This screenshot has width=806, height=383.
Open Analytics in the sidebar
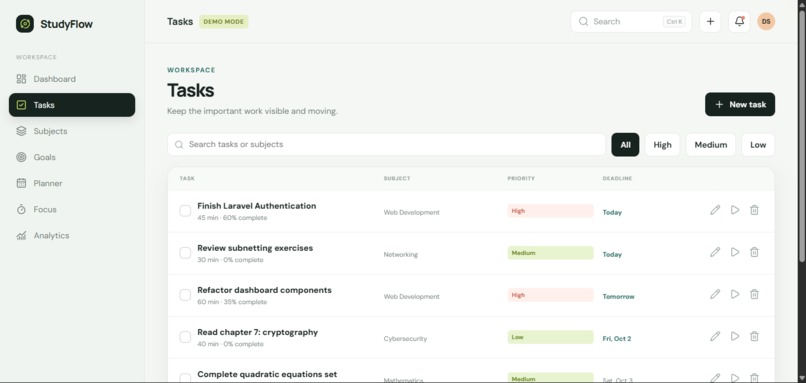pyautogui.click(x=72, y=235)
